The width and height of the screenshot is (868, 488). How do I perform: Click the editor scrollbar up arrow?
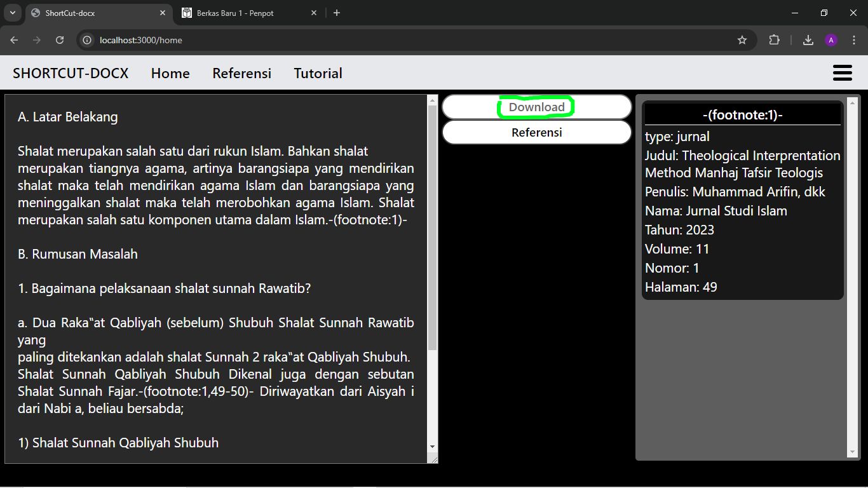point(433,100)
